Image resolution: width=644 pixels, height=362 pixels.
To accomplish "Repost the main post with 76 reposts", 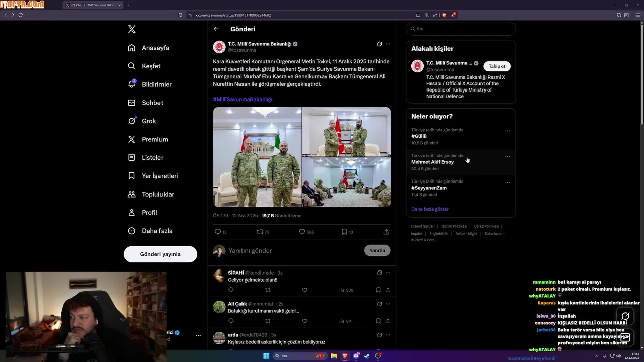I will click(263, 232).
